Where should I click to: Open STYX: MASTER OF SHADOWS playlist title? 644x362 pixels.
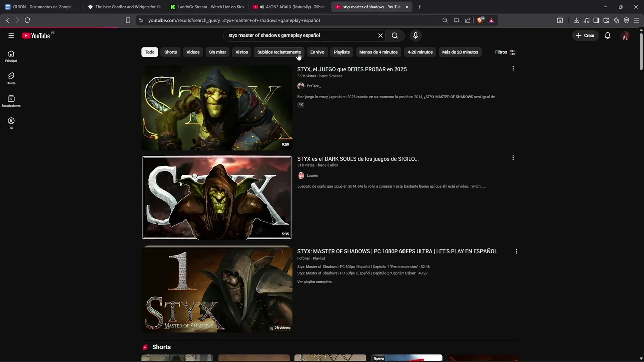pos(397,251)
